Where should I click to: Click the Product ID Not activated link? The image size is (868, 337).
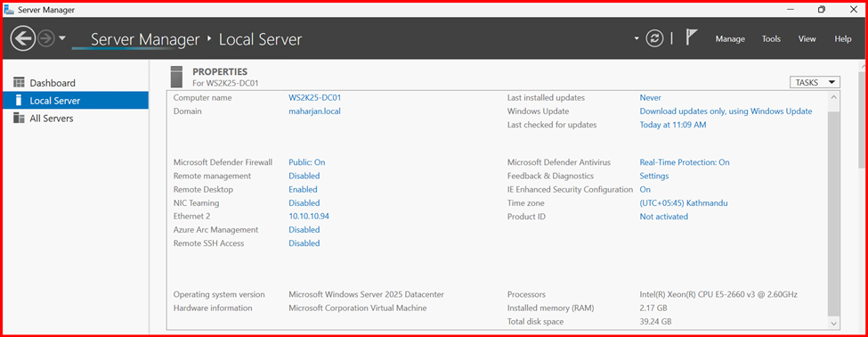664,216
